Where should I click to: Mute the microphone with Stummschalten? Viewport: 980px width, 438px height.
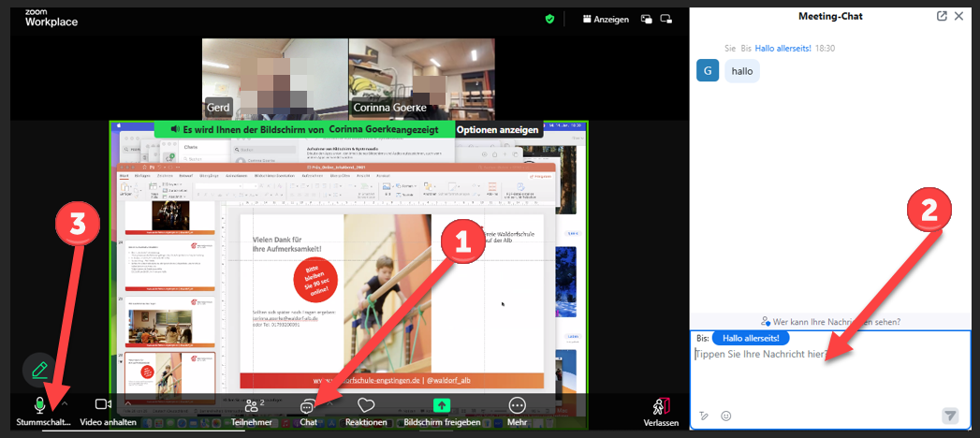point(39,406)
